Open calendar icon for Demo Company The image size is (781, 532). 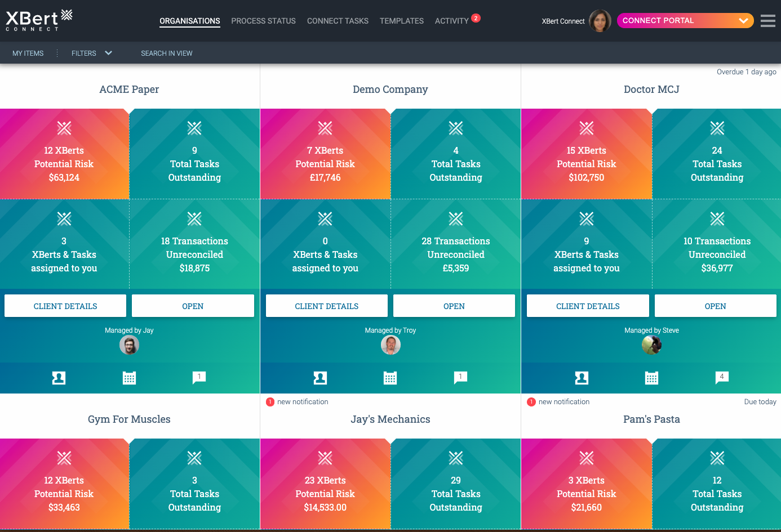[x=390, y=378]
